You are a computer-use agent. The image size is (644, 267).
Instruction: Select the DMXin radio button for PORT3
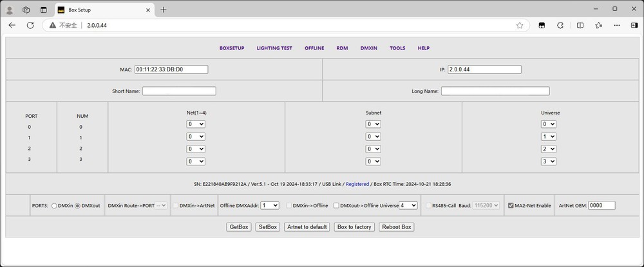click(54, 206)
